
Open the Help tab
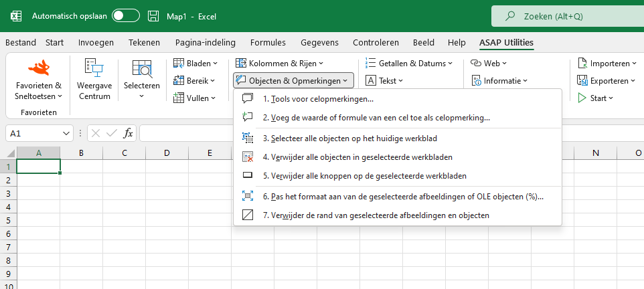(x=457, y=42)
